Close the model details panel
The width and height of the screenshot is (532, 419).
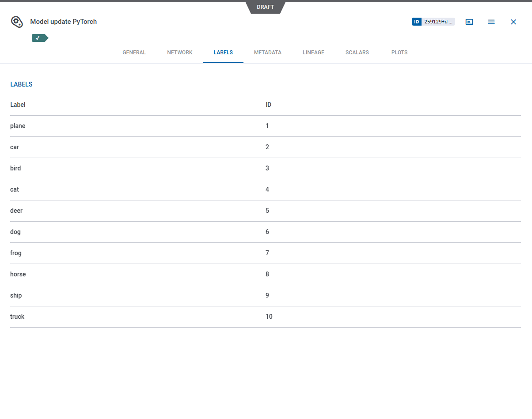(513, 22)
